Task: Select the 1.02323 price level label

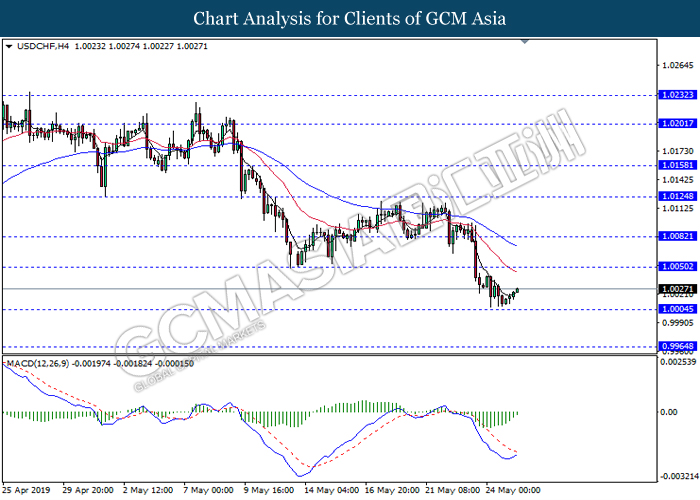Action: tap(678, 95)
